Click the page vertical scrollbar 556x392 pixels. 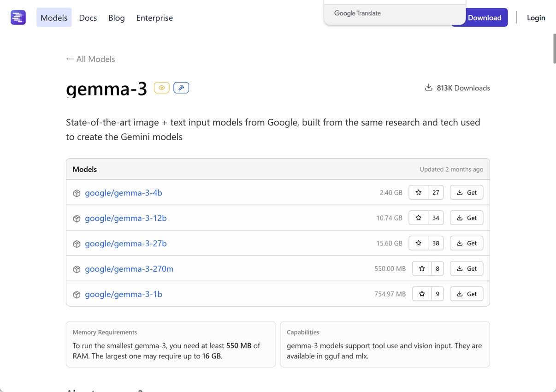tap(554, 48)
